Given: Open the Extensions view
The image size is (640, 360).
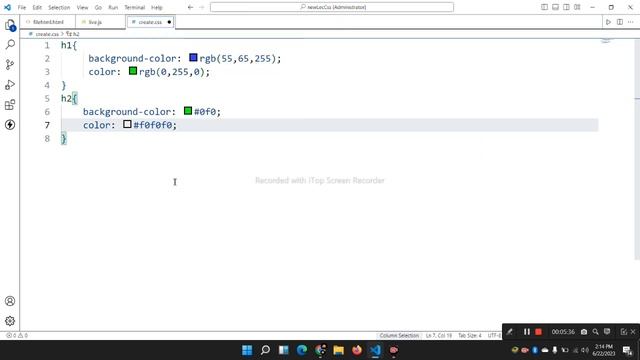Looking at the screenshot, I should click(x=10, y=104).
